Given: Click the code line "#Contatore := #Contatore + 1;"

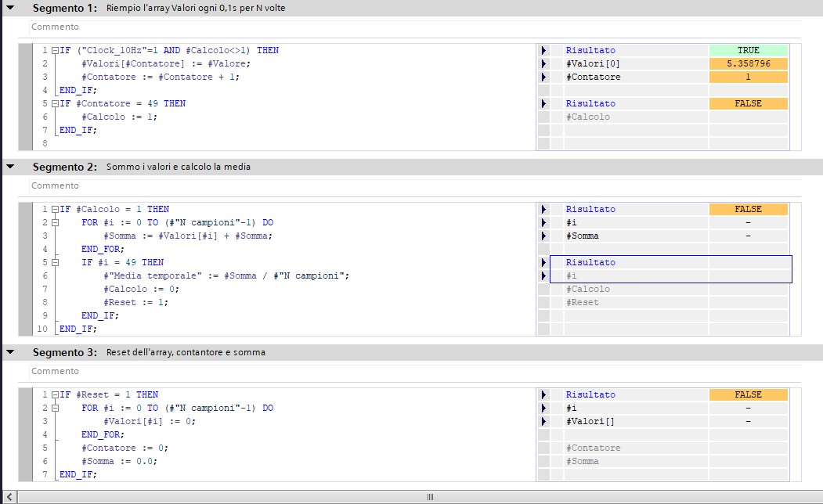Looking at the screenshot, I should click(160, 77).
